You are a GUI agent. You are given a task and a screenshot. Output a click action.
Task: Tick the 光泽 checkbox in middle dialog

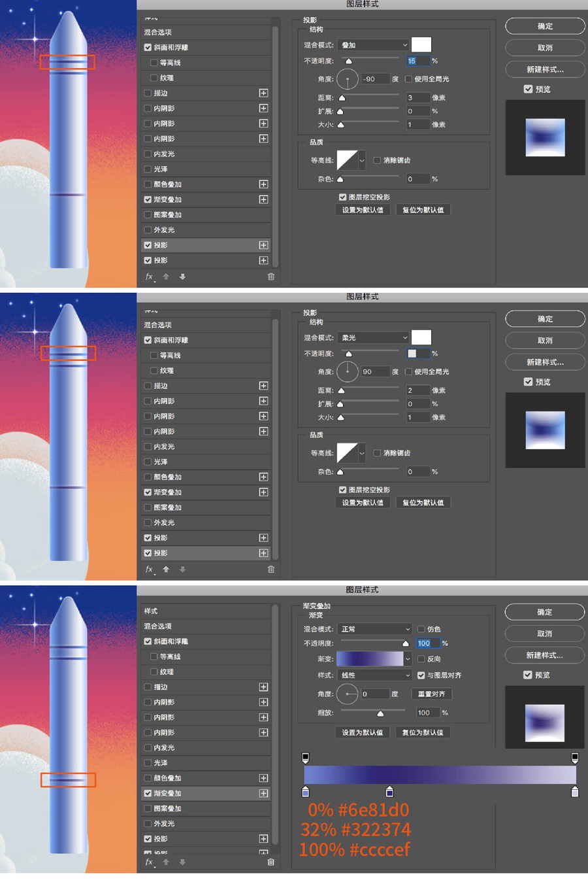148,462
